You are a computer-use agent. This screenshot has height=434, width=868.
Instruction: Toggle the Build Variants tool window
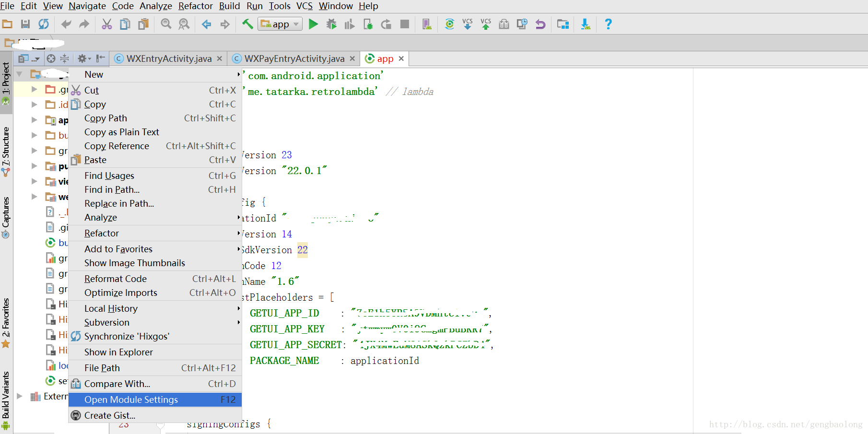point(6,400)
